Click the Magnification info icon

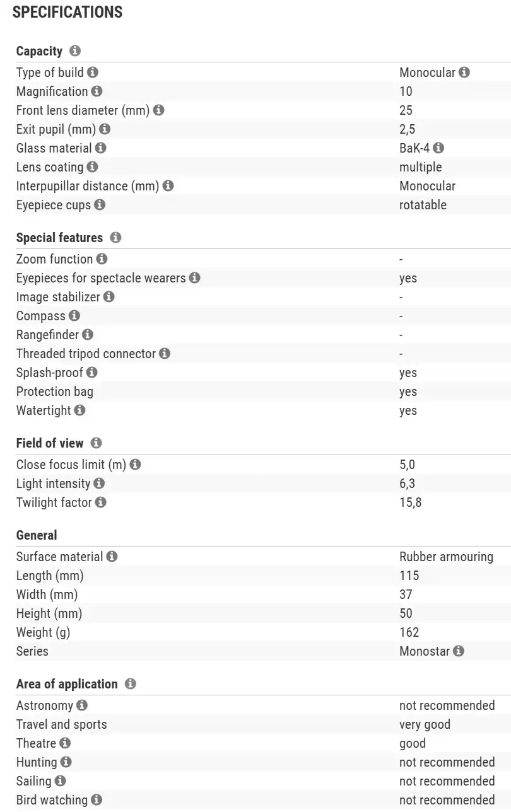point(97,91)
